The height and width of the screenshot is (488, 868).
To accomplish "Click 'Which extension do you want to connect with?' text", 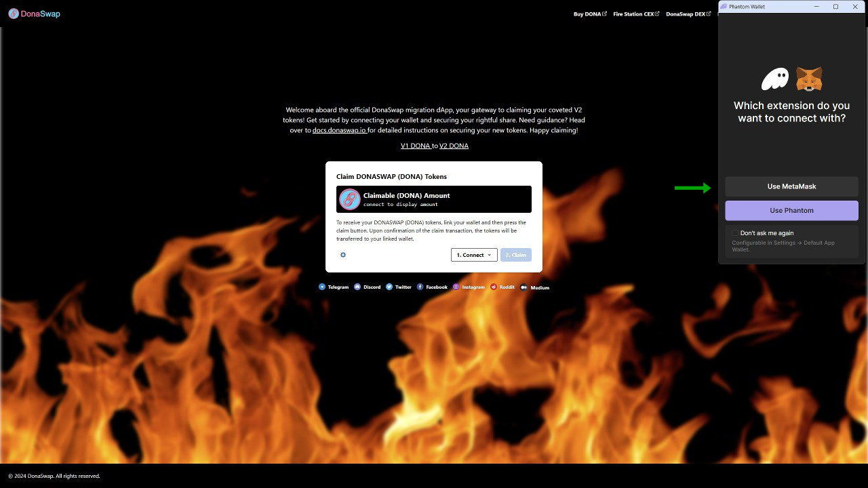I will (791, 112).
